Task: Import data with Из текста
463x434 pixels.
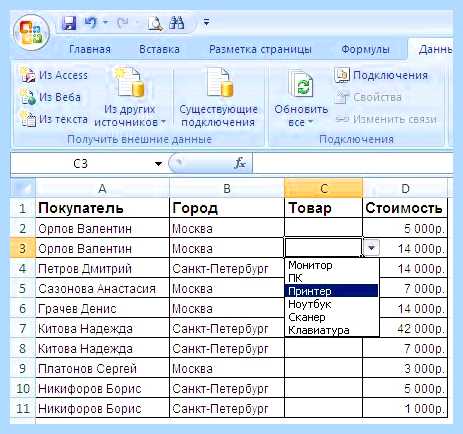Action: point(54,119)
